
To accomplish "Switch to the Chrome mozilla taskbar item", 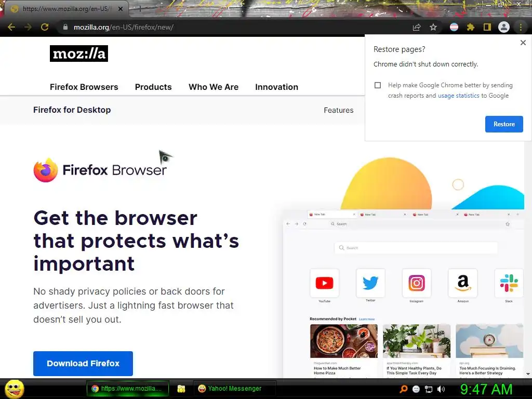I will [128, 389].
